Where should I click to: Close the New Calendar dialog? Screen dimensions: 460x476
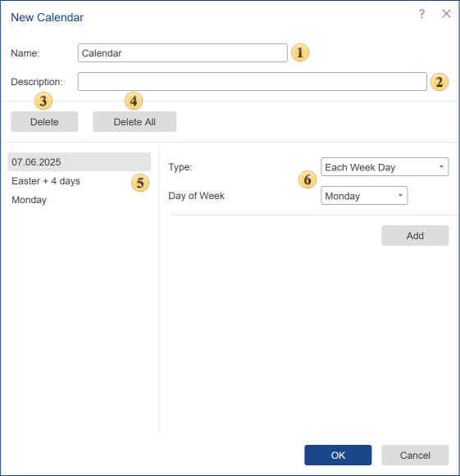point(446,14)
